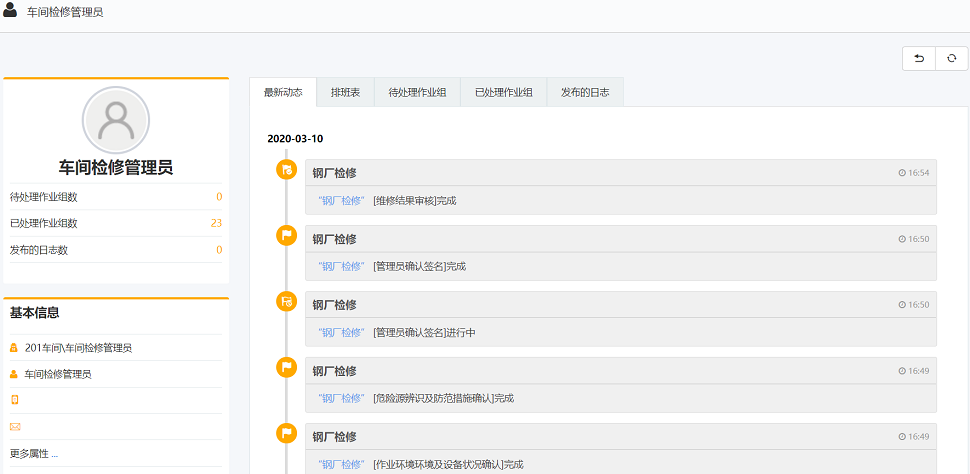
Task: Click the user avatar picture
Action: [116, 120]
